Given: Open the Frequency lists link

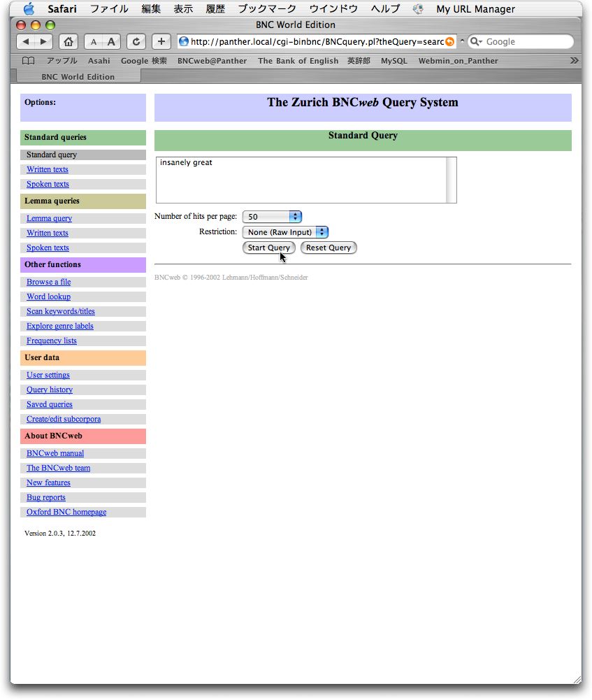Looking at the screenshot, I should click(x=51, y=341).
